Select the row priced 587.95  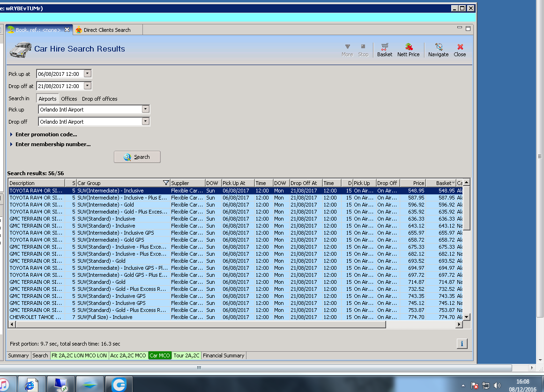point(236,198)
